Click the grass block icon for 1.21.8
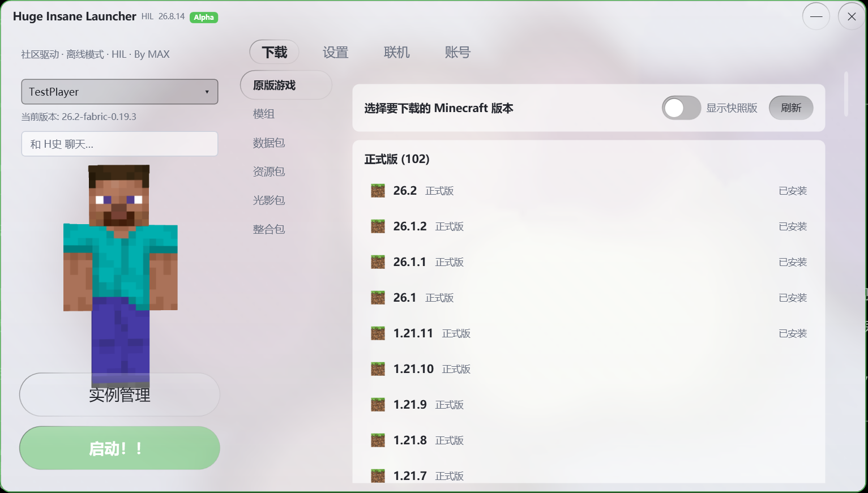868x493 pixels. [x=378, y=440]
